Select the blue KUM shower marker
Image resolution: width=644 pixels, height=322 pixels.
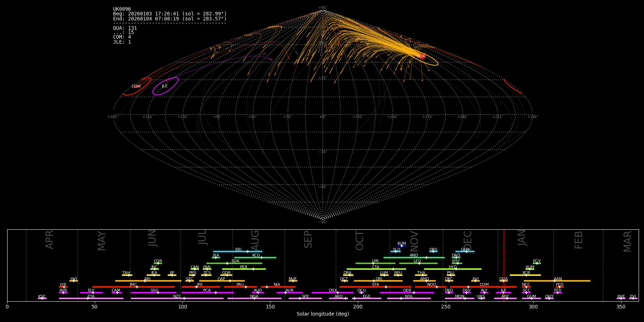(402, 246)
